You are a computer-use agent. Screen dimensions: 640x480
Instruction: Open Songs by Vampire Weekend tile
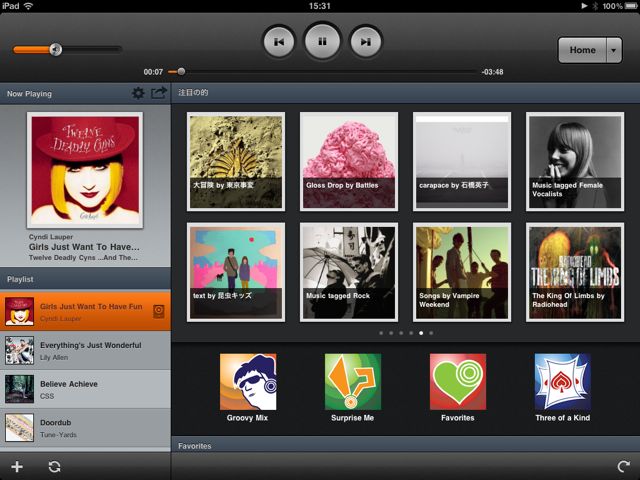462,272
